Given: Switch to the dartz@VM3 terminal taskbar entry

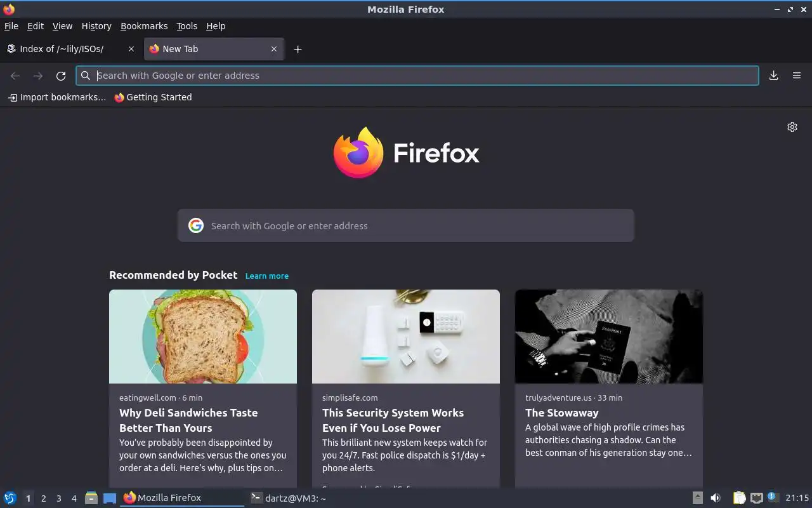Looking at the screenshot, I should point(289,498).
